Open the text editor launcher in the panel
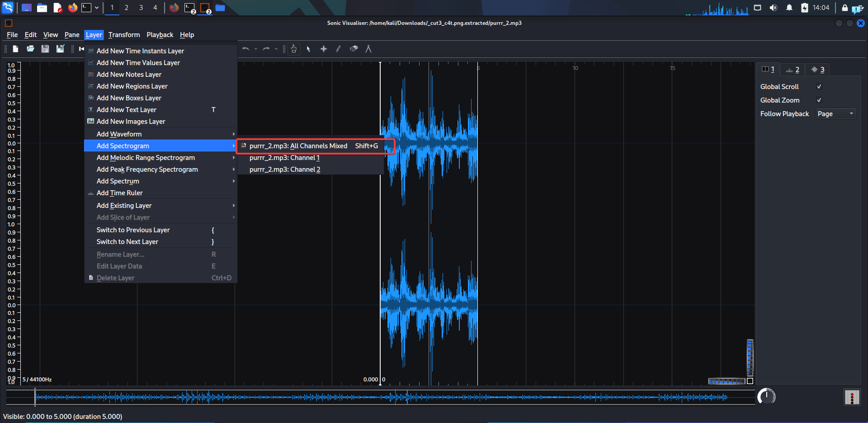 57,8
